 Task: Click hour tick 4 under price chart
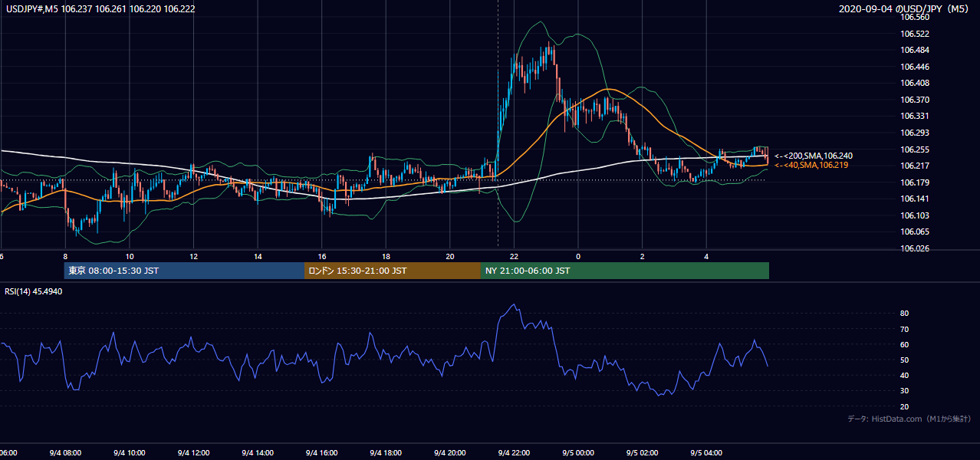point(706,256)
